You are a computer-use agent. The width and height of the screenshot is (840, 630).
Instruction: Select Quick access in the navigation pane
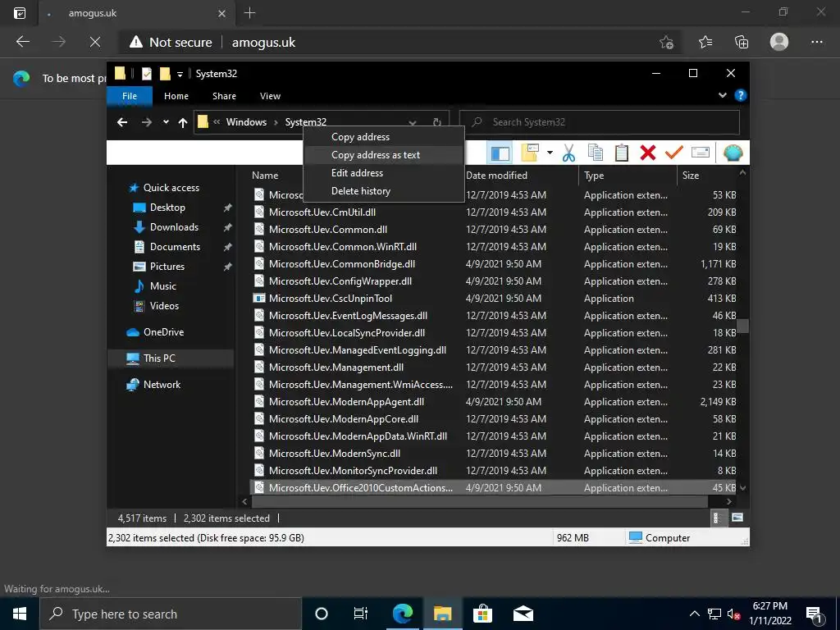tap(171, 188)
